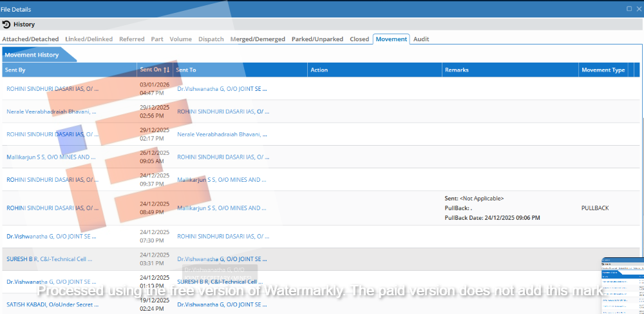Maximize the File Details dialog
Image resolution: width=644 pixels, height=314 pixels.
tap(629, 9)
